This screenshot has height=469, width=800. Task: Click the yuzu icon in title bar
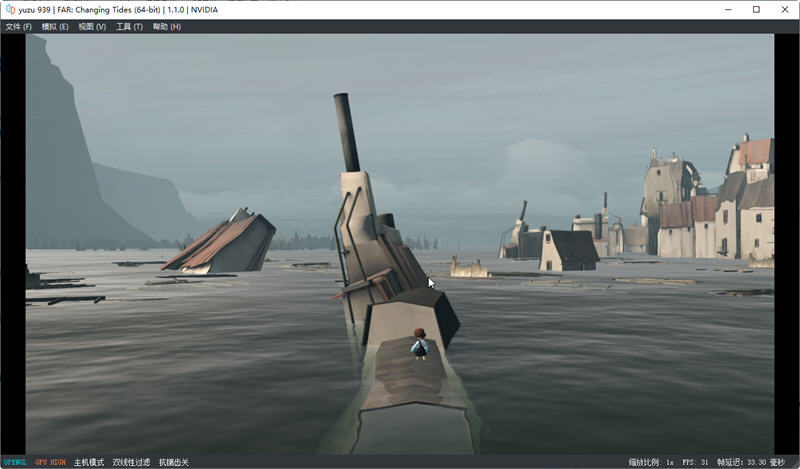coord(10,9)
